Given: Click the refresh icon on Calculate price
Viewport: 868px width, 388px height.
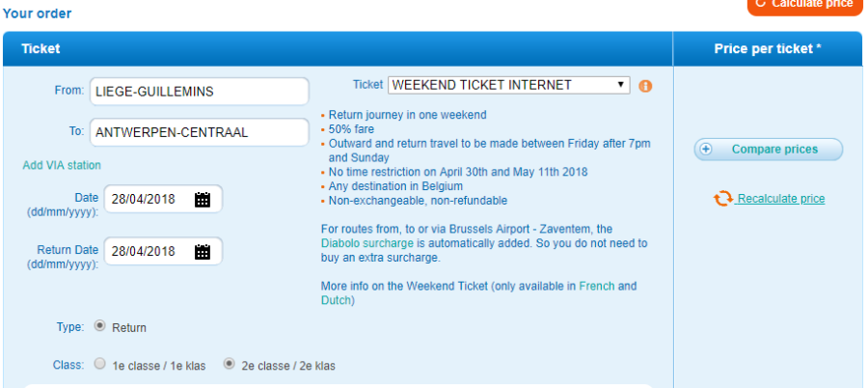Looking at the screenshot, I should coord(758,4).
